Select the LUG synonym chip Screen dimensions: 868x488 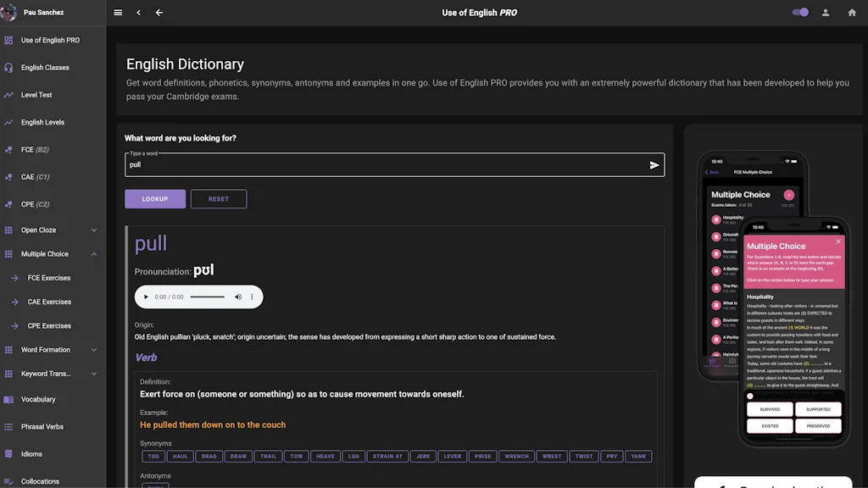pyautogui.click(x=353, y=457)
